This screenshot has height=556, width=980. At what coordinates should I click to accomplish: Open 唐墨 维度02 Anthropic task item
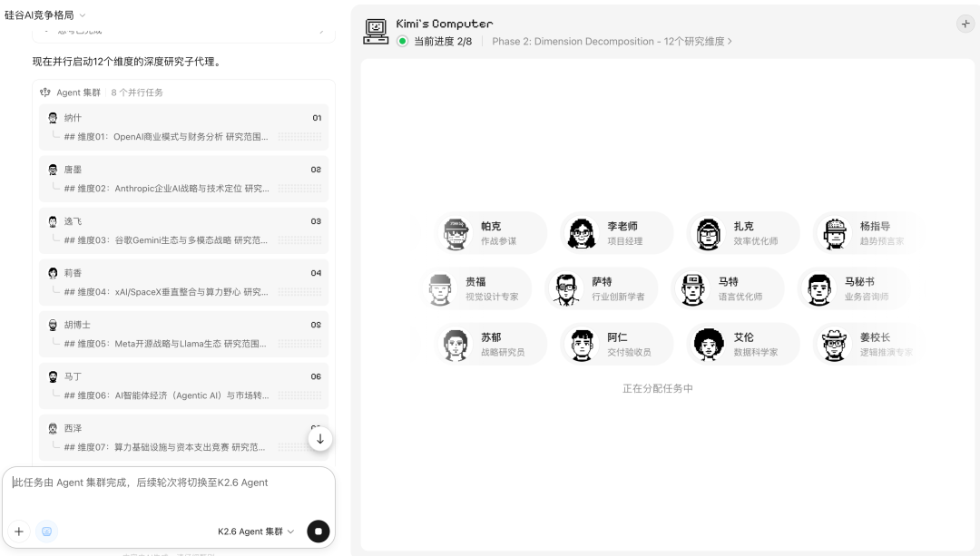click(x=184, y=179)
